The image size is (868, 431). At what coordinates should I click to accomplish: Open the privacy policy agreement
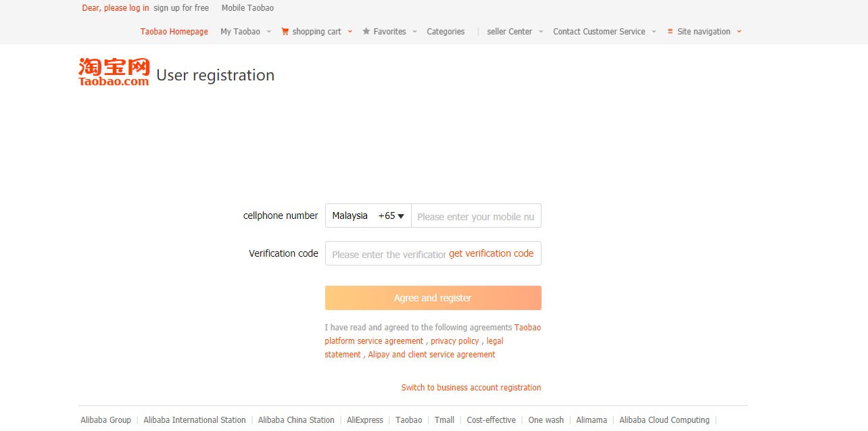(454, 340)
